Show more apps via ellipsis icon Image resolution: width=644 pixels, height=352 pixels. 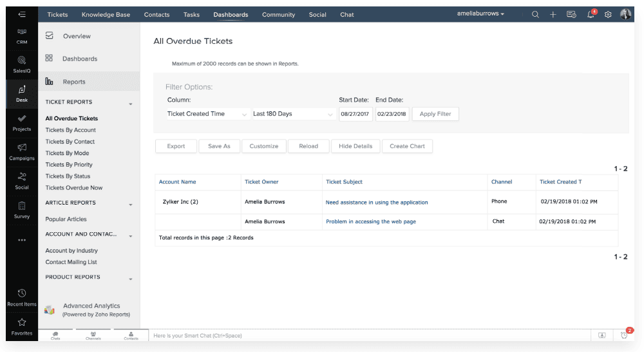click(22, 240)
